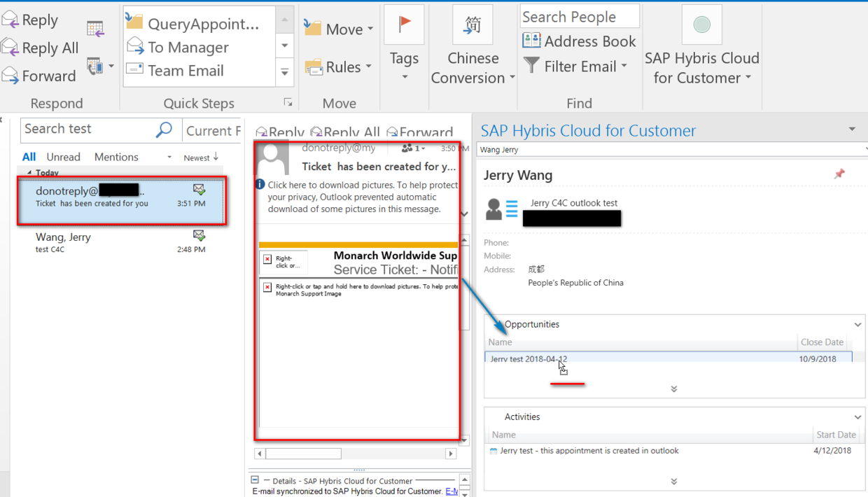
Task: Collapse the Details SAP Hybris section
Action: [255, 480]
